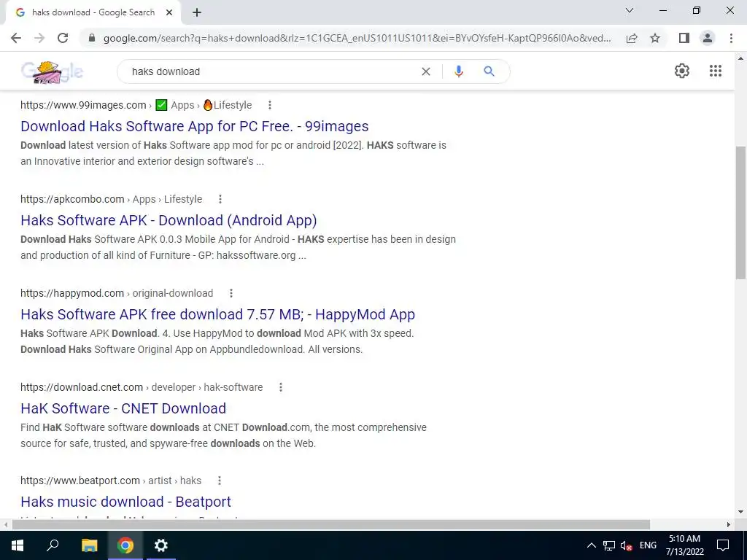Open options for apkcombo result

tap(220, 199)
